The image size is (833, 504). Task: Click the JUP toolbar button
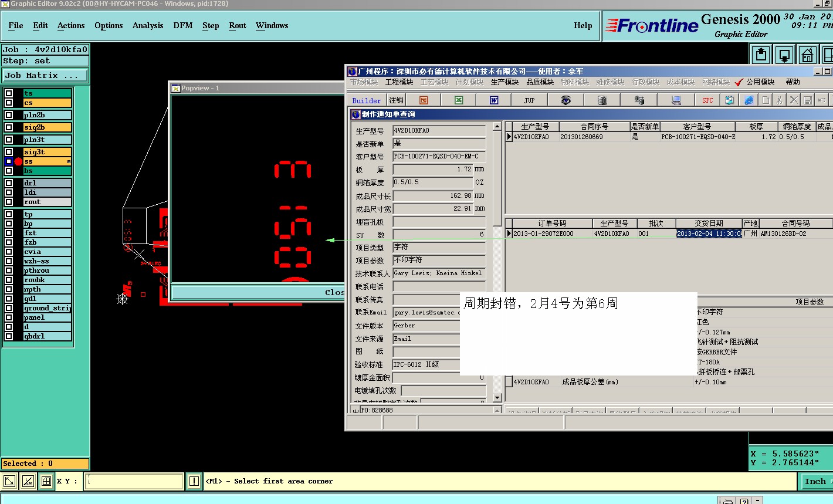coord(529,100)
